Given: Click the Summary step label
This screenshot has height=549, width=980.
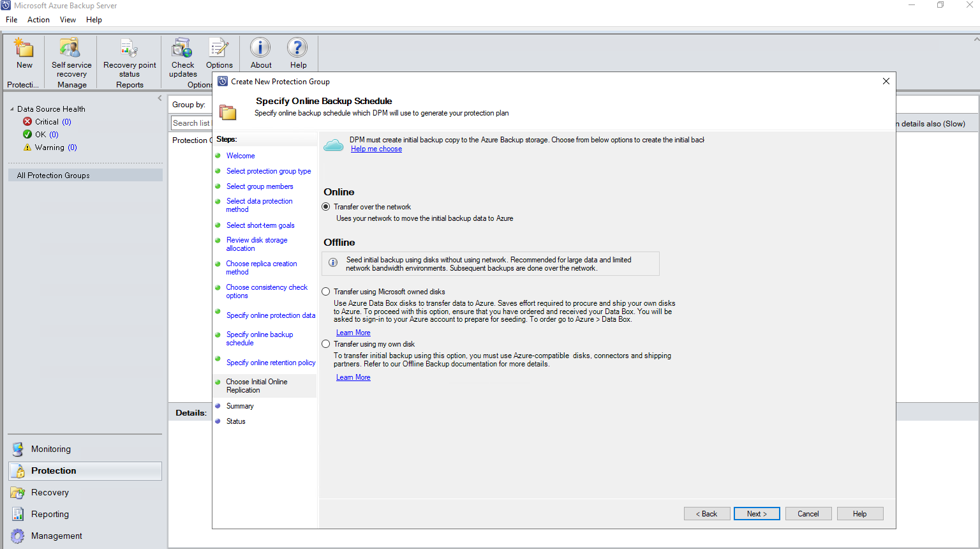Looking at the screenshot, I should 240,406.
